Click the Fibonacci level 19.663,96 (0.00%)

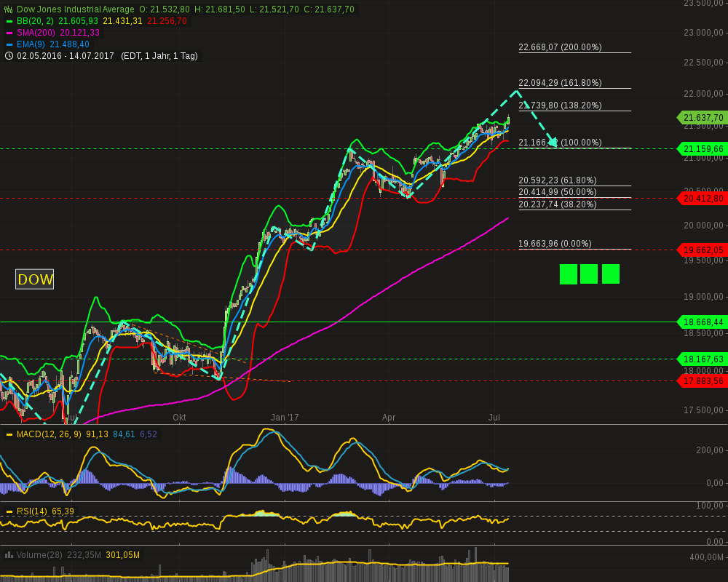[x=555, y=244]
